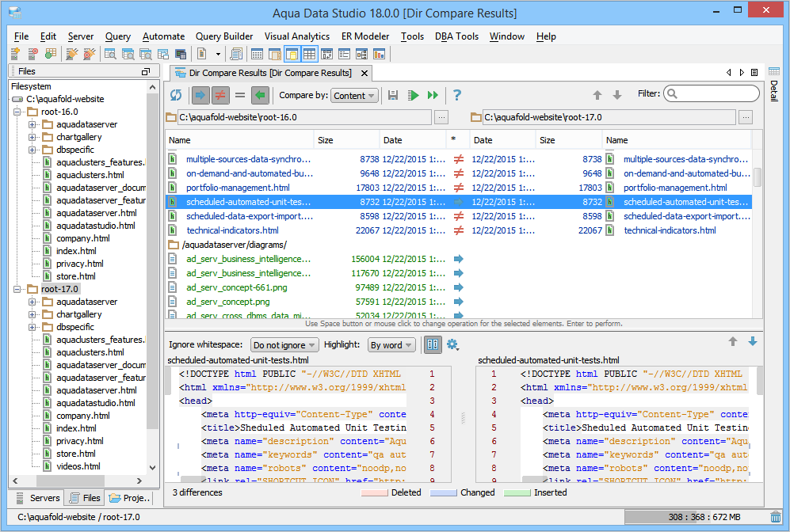Click the double green arrow perform-all icon
This screenshot has width=790, height=532.
[x=433, y=95]
